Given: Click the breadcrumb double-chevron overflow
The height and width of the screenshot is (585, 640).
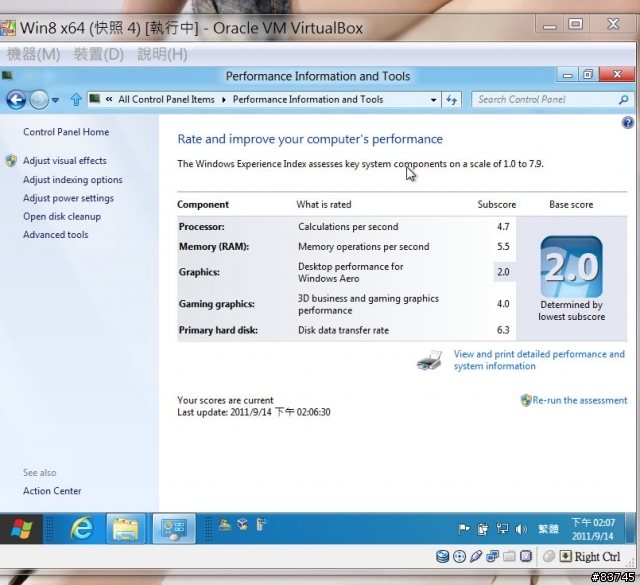Looking at the screenshot, I should click(109, 99).
